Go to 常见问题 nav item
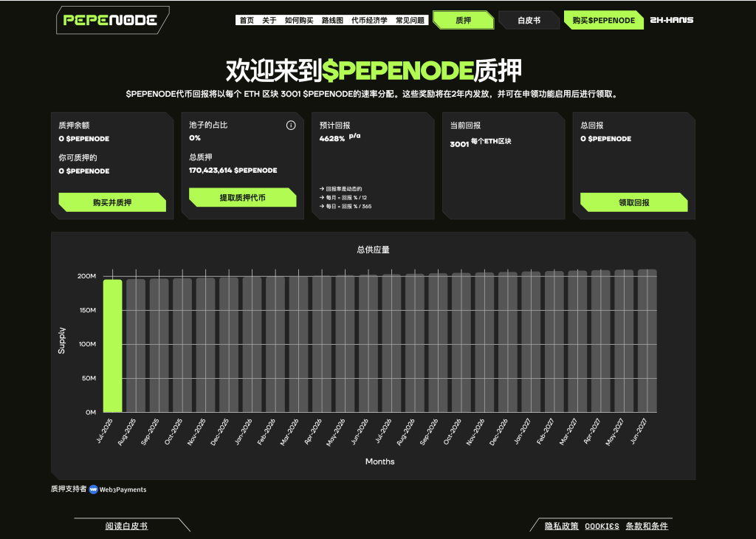This screenshot has width=756, height=539. coord(410,20)
